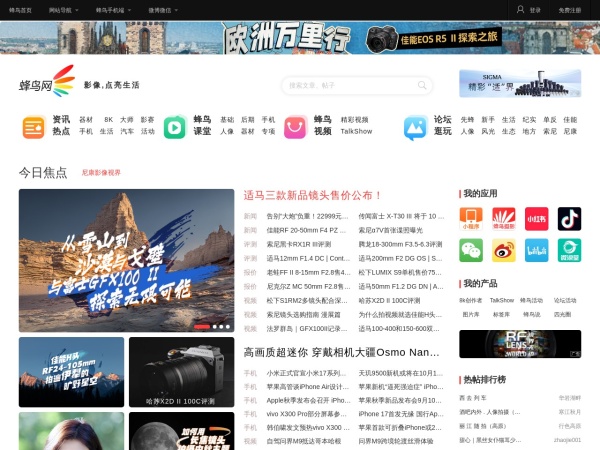Open the SIGMA 精彩"适"界 ad banner
600x450 pixels.
[x=520, y=83]
